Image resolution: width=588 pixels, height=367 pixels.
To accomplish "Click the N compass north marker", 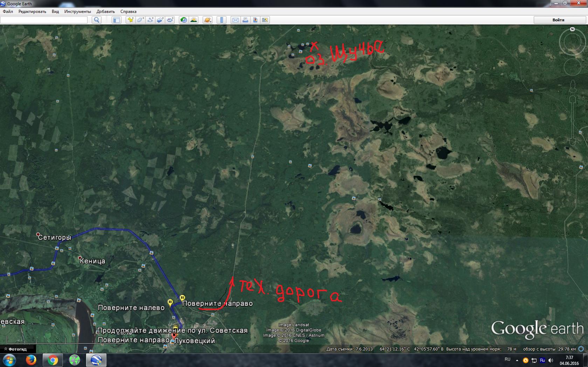I will coord(572,29).
